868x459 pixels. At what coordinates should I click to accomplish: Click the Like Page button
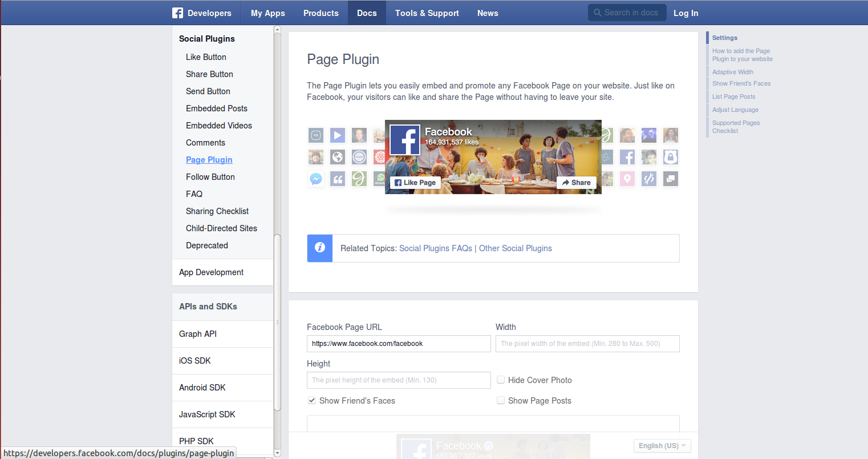point(415,183)
